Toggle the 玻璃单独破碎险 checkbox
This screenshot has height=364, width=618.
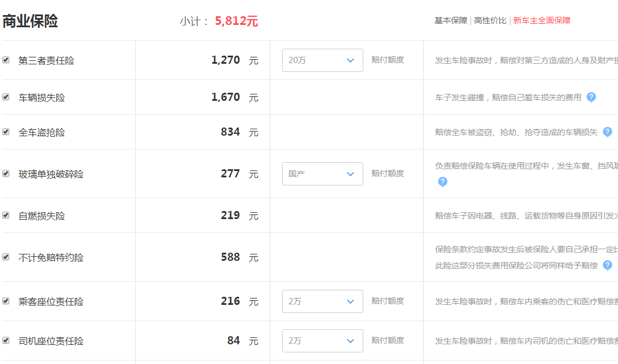click(6, 173)
